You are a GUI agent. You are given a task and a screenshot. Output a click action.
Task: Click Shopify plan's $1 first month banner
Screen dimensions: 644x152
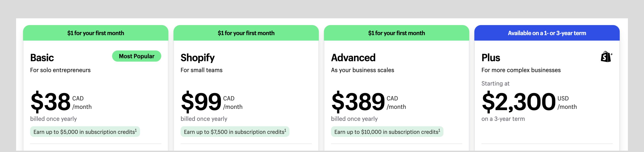click(x=246, y=33)
